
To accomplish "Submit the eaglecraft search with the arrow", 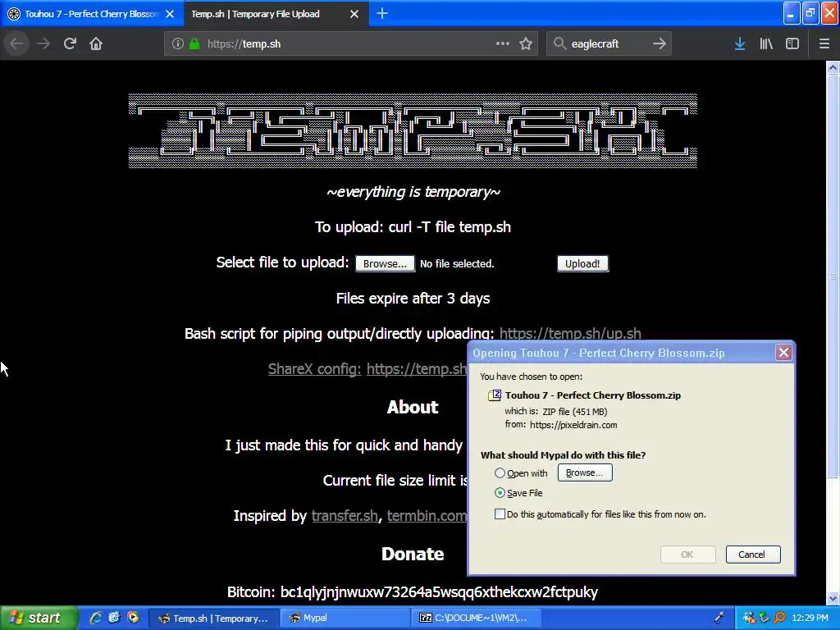I will pos(660,43).
